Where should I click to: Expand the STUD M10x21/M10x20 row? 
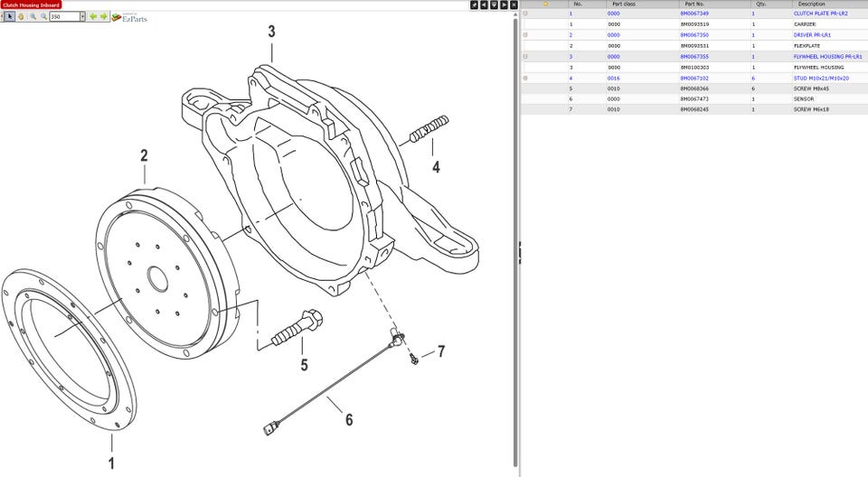[525, 78]
